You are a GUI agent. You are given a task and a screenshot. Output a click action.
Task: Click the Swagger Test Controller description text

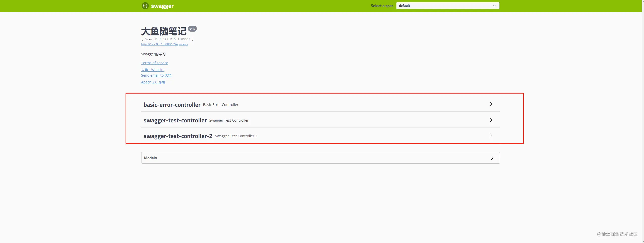229,120
